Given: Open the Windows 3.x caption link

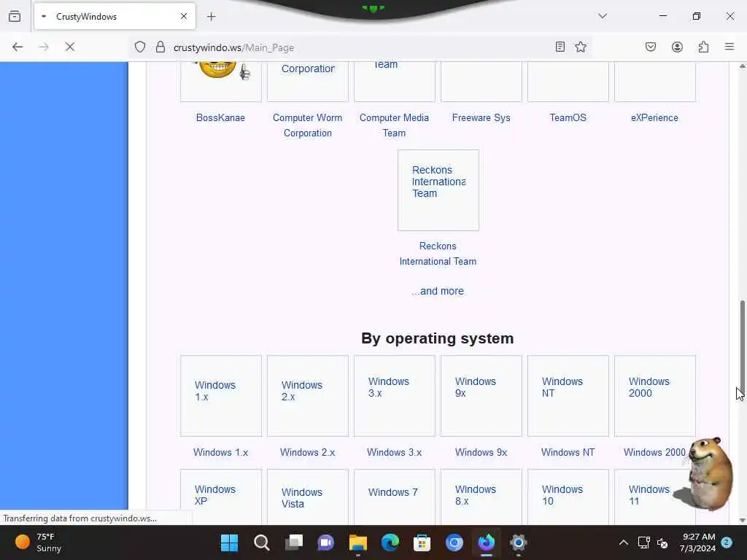Looking at the screenshot, I should (395, 452).
